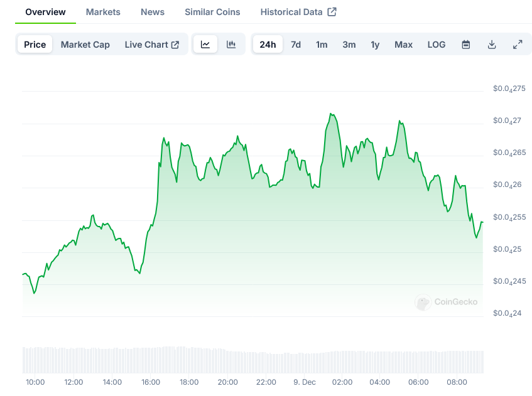Select the Overview tab
This screenshot has height=396, width=532.
(x=45, y=12)
